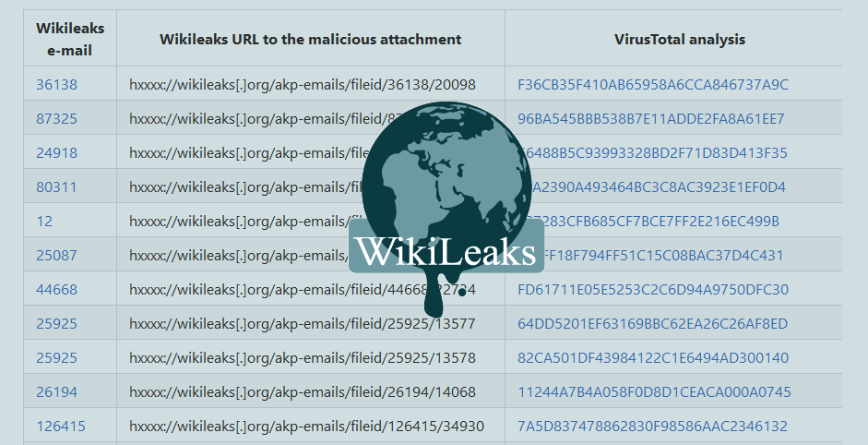Open VirusTotal hash ending in FA8A61EE7
Viewport: 868px width, 445px height.
point(651,119)
